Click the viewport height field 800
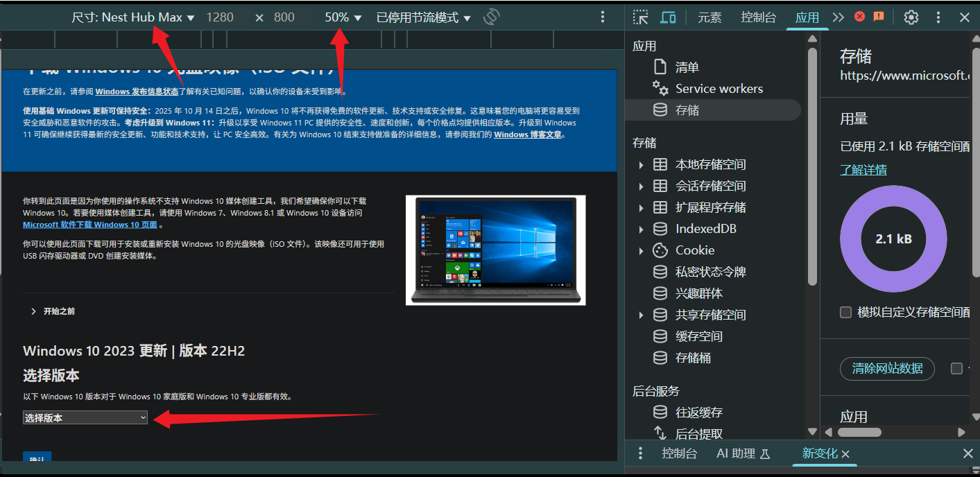Screen dimensions: 980x477 pyautogui.click(x=284, y=17)
